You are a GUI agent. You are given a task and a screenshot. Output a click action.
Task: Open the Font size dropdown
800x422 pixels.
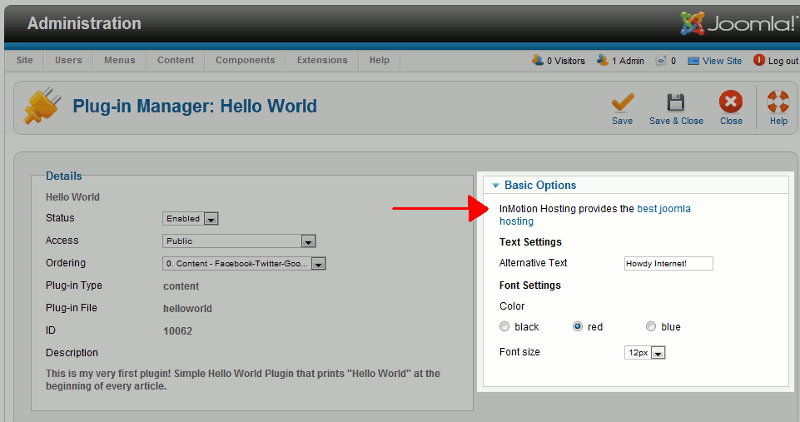point(644,353)
